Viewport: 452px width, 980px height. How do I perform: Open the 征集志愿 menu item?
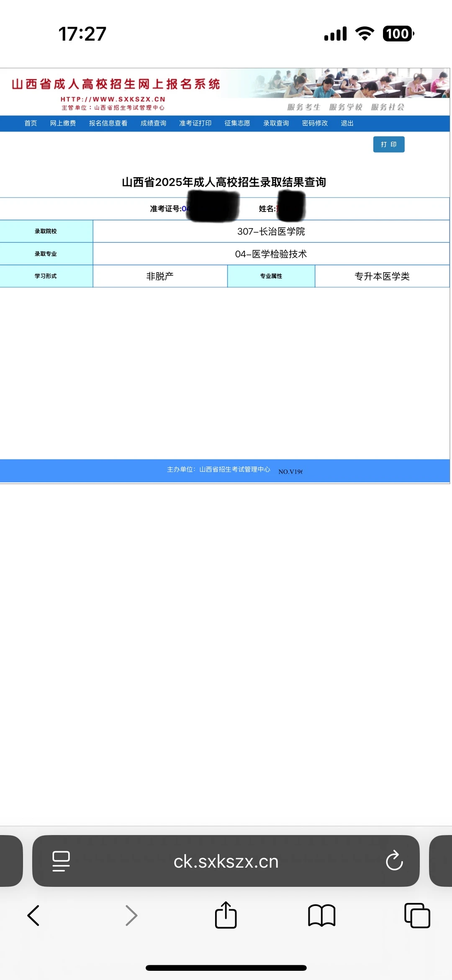pyautogui.click(x=237, y=123)
